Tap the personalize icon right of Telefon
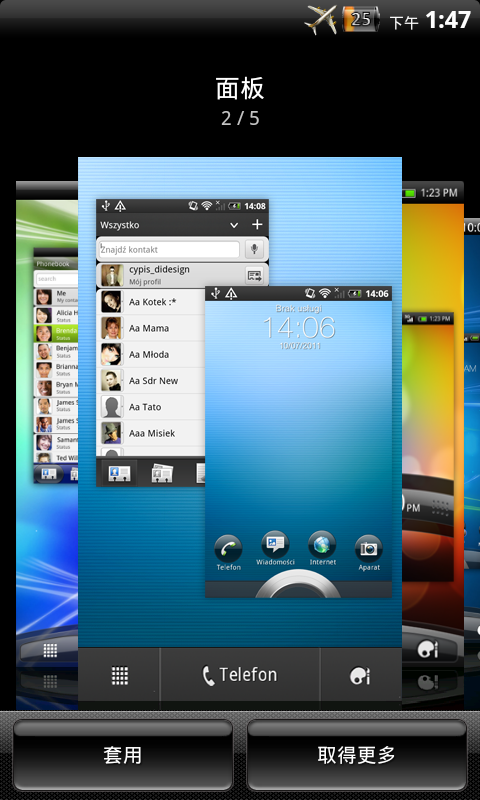The width and height of the screenshot is (480, 800). [360, 676]
